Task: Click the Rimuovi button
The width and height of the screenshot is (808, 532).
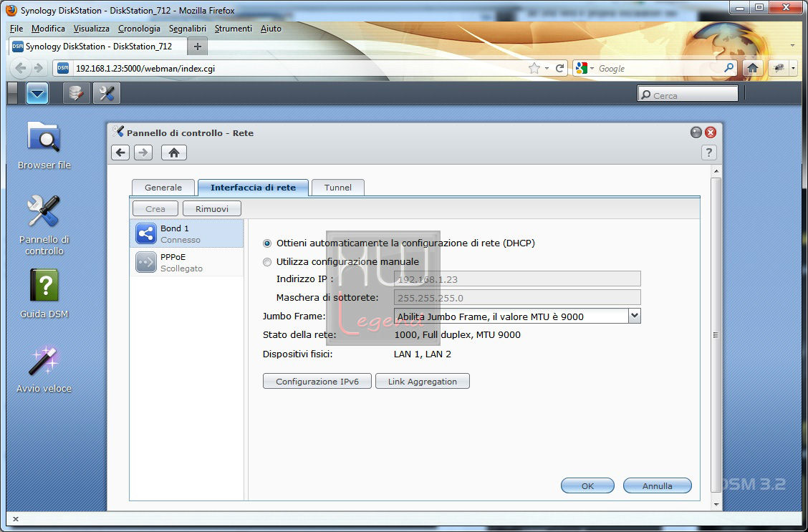Action: pos(212,208)
